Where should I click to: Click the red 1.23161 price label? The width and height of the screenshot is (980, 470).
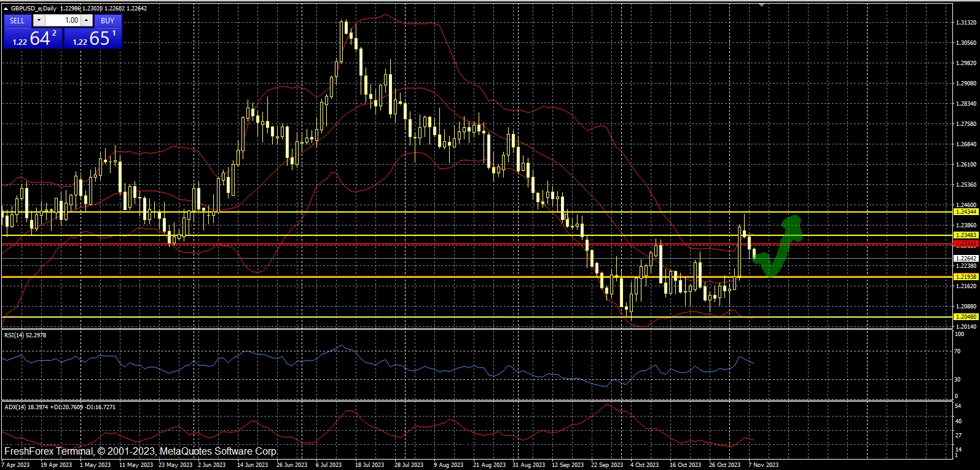point(966,244)
